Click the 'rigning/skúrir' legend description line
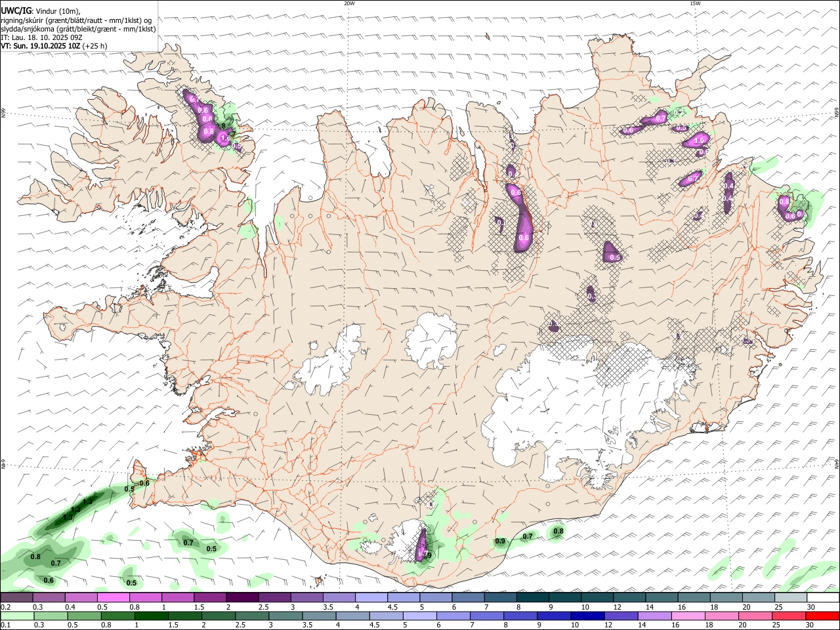Viewport: 840px width, 630px height. coord(75,20)
